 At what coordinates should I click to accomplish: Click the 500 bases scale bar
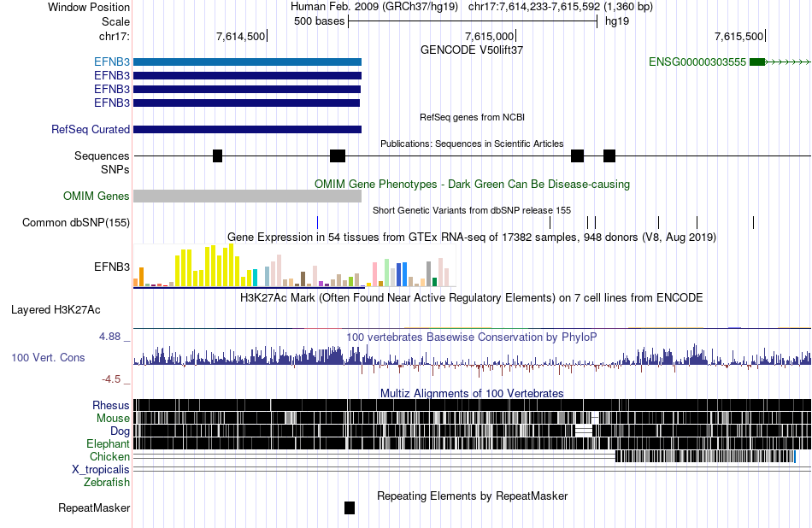click(x=473, y=21)
